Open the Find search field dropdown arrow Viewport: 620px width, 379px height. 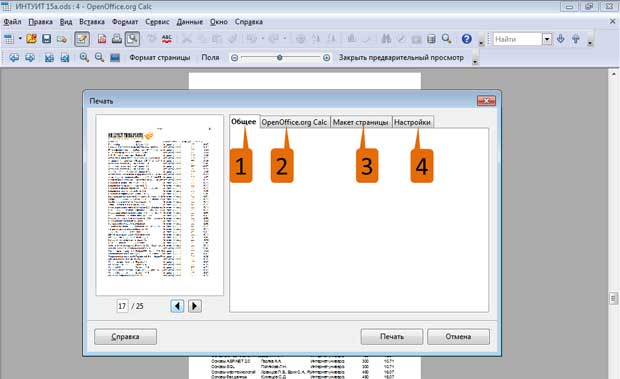[x=547, y=39]
